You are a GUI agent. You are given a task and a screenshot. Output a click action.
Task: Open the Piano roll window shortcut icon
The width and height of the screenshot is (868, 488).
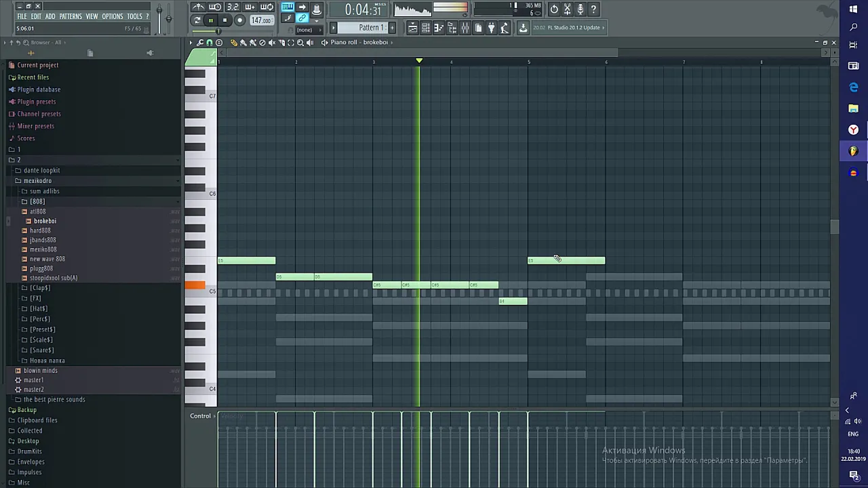click(439, 28)
